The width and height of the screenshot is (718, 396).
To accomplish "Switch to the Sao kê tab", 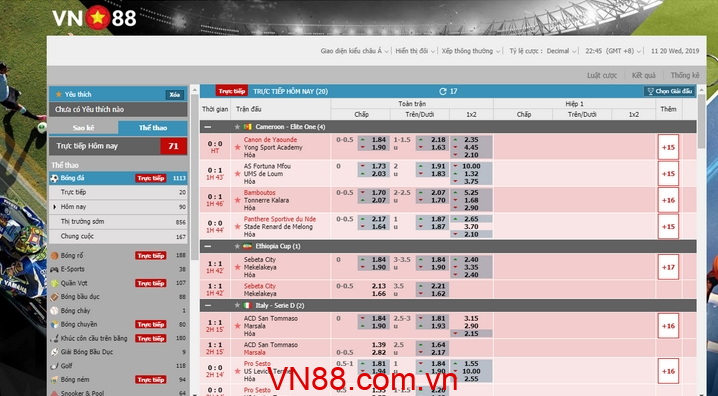I will 83,128.
